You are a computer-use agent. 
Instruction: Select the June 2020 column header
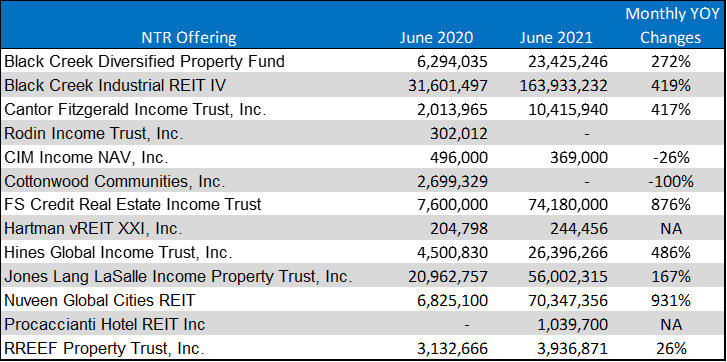pos(436,38)
